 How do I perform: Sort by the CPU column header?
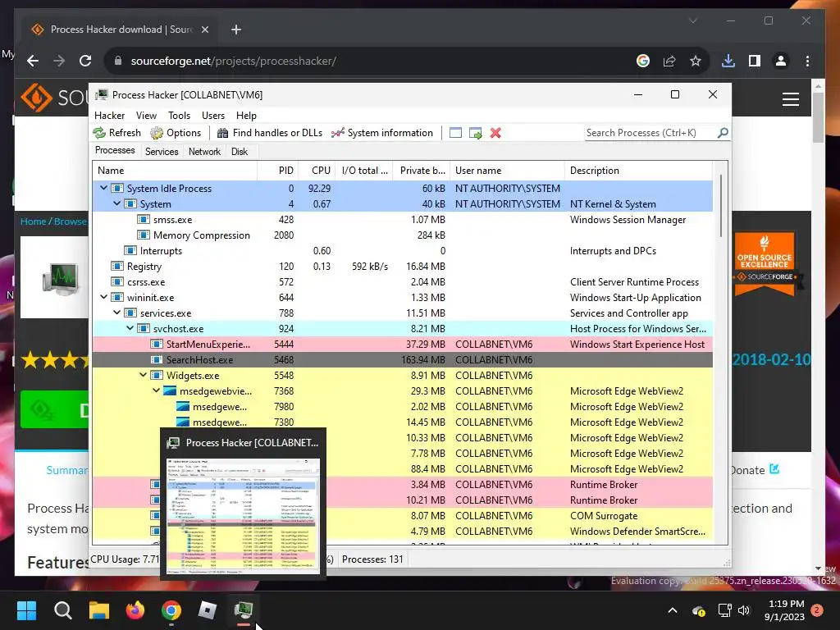click(x=317, y=171)
